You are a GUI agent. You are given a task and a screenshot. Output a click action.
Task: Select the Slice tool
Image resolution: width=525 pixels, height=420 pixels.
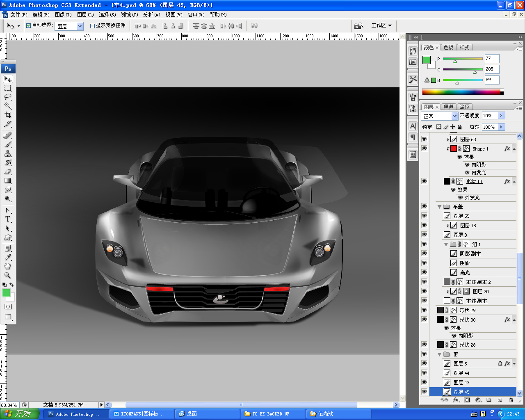[8, 124]
